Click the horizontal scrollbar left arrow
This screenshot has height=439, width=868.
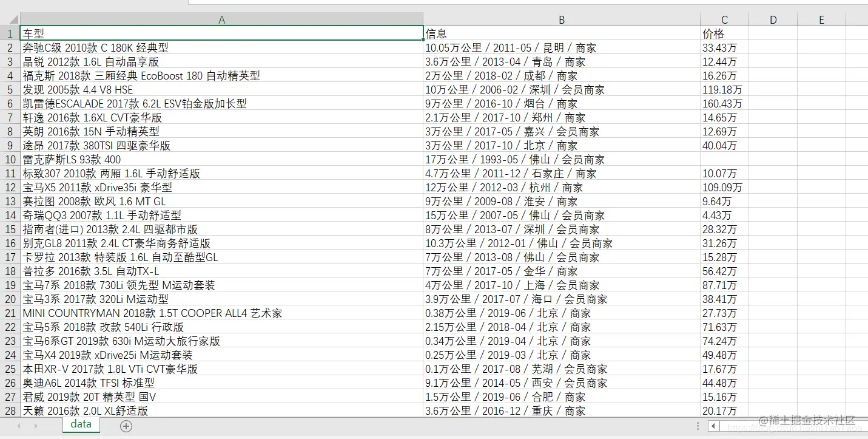coord(714,426)
